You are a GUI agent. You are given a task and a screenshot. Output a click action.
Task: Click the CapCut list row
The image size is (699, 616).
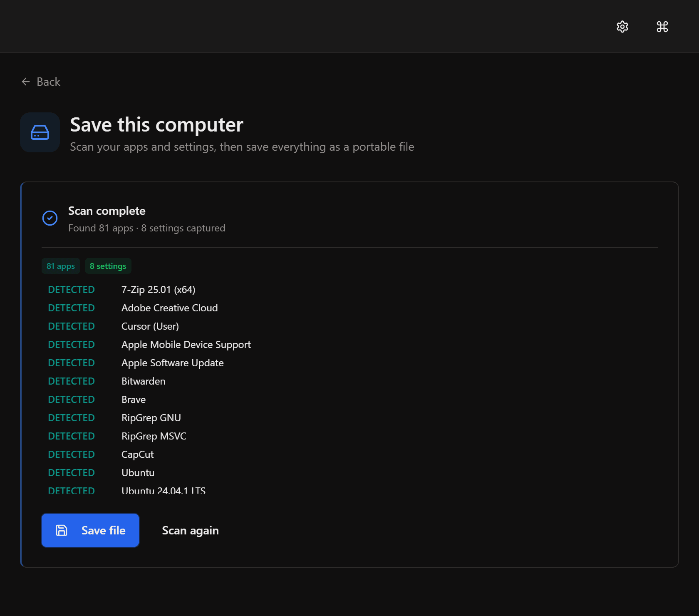[137, 455]
